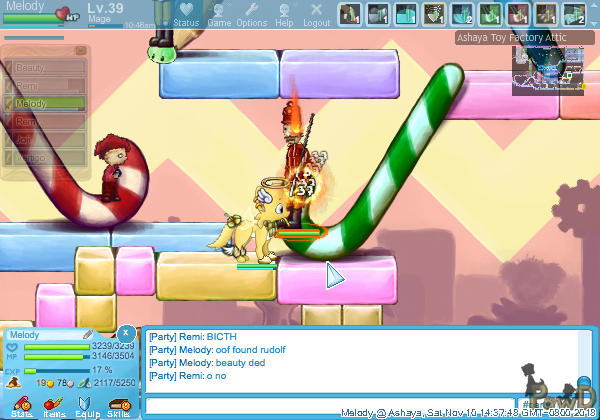Close the Melody character status panel

[125, 332]
